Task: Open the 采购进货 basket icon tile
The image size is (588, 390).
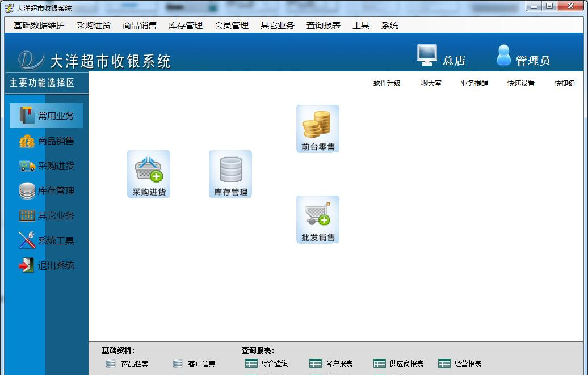Action: [x=149, y=174]
